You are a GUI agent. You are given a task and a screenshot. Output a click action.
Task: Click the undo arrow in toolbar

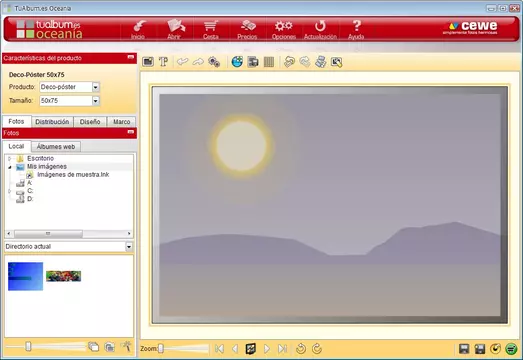(182, 62)
